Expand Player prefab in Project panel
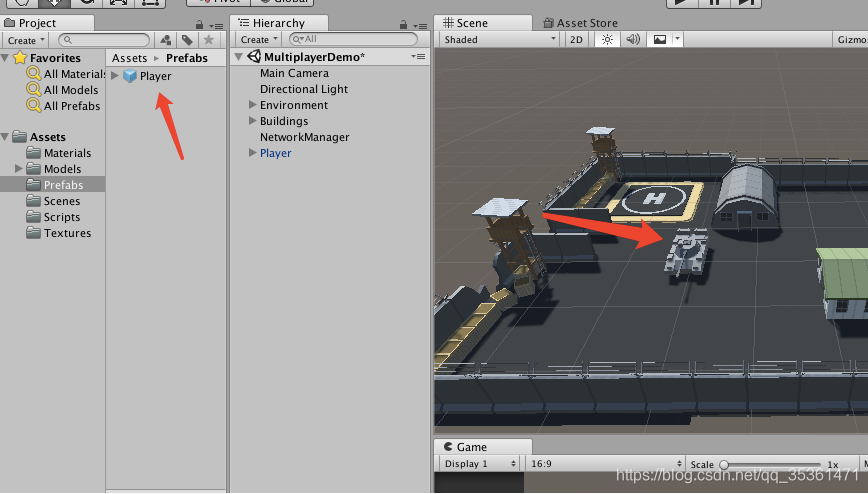The width and height of the screenshot is (868, 494). coord(115,75)
